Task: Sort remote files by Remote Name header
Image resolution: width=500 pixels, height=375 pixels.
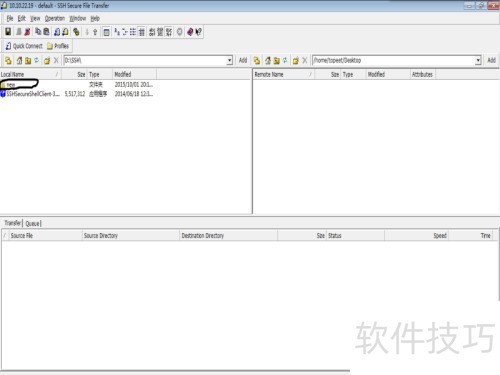Action: (x=284, y=74)
